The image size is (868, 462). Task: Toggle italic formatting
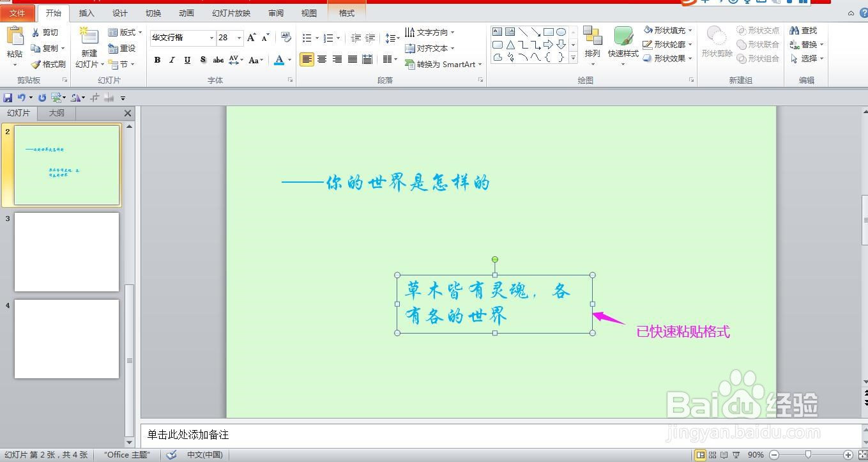point(171,59)
